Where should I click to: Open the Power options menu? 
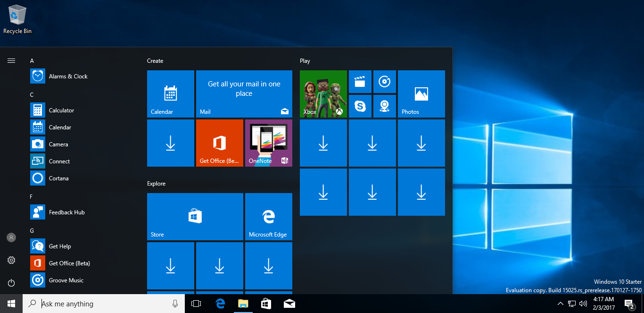tap(11, 283)
